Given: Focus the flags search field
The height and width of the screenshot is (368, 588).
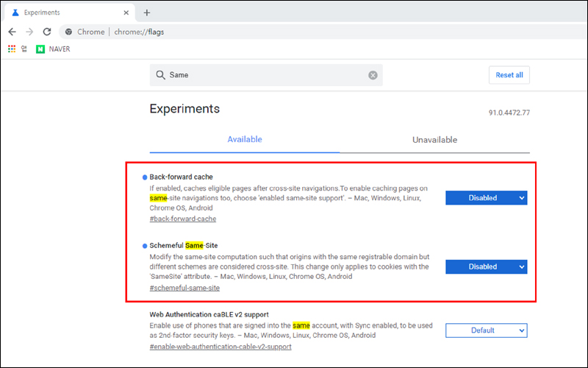Looking at the screenshot, I should pos(265,75).
